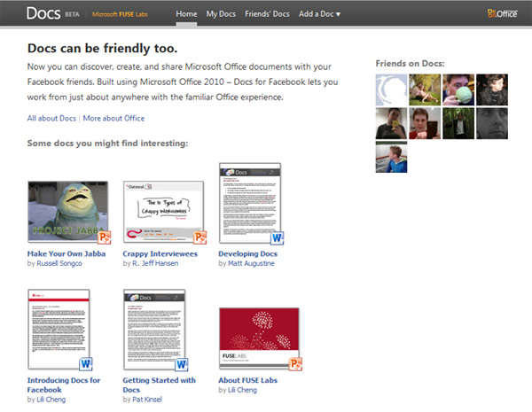Click the PowerPoint badge on About FUSE Labs
The image size is (532, 412).
point(295,364)
